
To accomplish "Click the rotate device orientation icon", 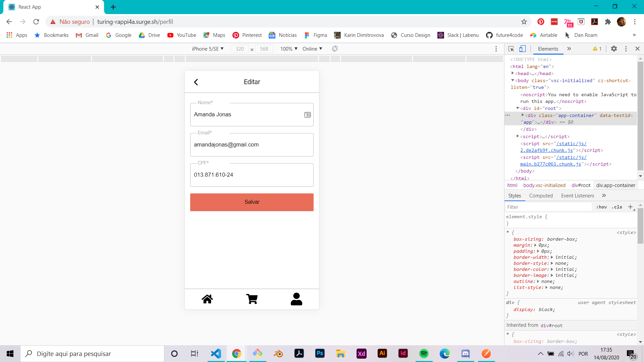I will click(x=335, y=49).
